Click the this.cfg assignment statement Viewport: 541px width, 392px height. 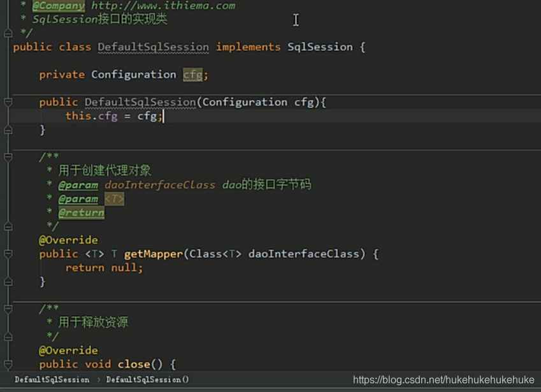point(114,116)
